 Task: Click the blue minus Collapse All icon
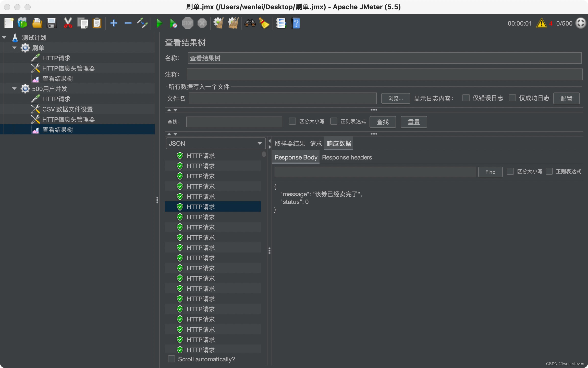(128, 23)
